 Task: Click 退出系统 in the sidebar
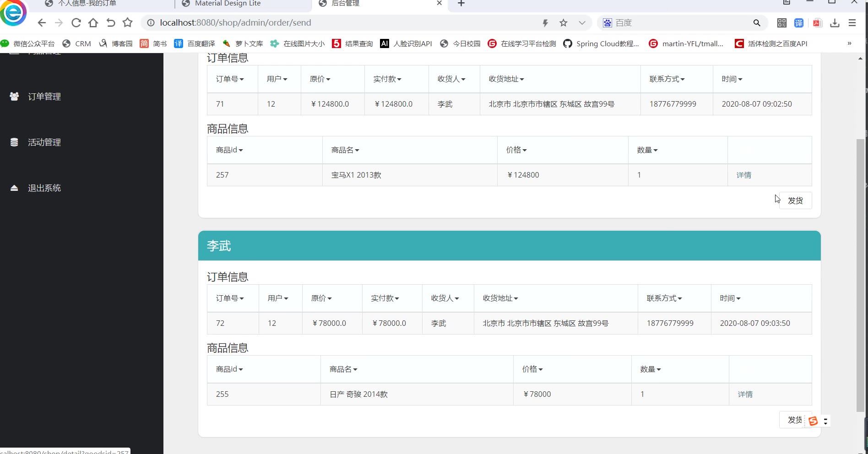coord(44,188)
